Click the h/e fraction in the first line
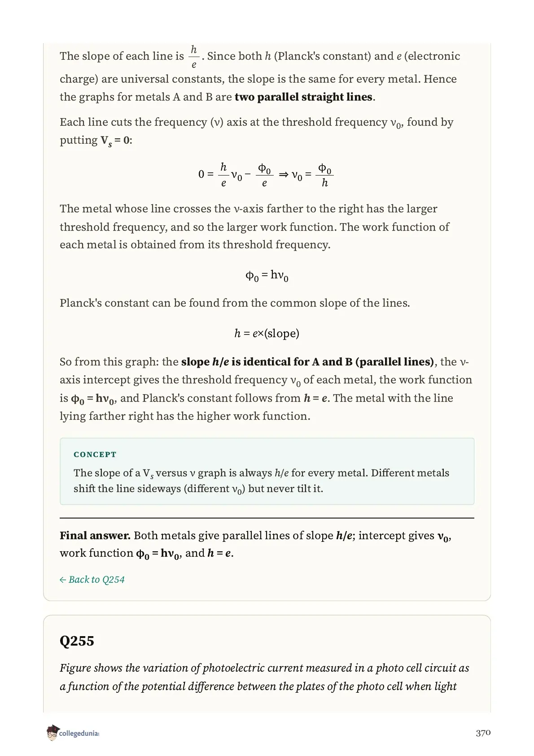The width and height of the screenshot is (534, 756). click(194, 57)
